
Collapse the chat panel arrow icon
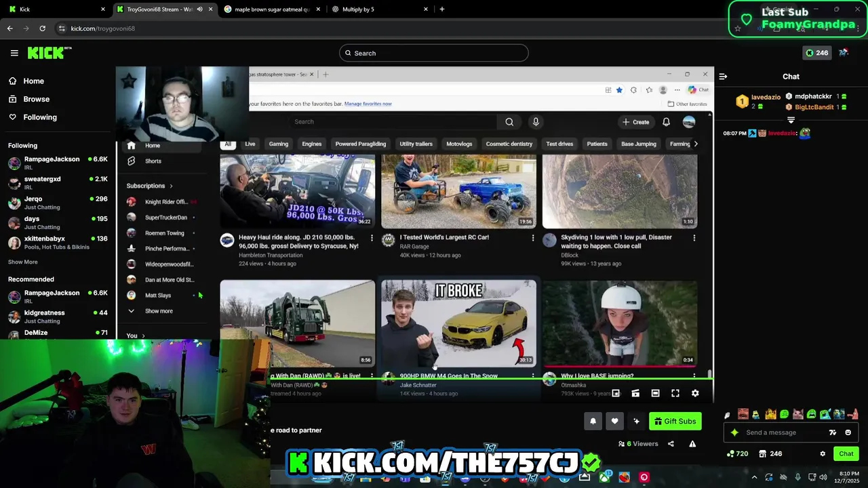[723, 77]
